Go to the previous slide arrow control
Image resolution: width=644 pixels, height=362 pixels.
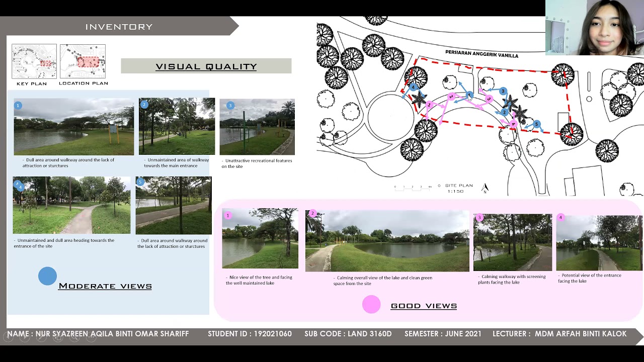point(8,337)
